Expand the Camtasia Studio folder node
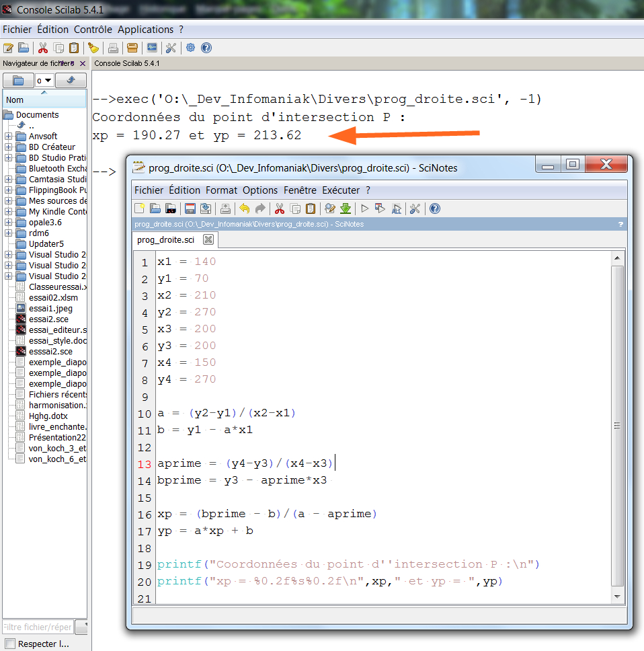Image resolution: width=644 pixels, height=651 pixels. [x=8, y=180]
